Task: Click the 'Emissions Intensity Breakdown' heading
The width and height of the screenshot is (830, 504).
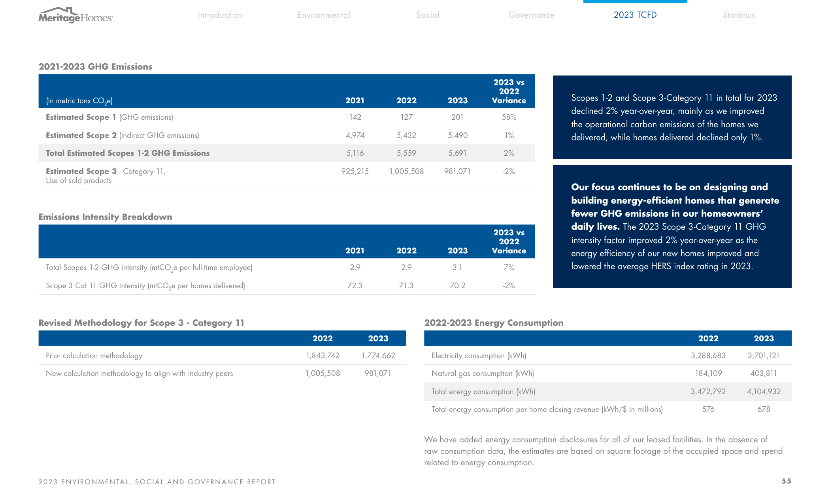Action: [x=105, y=217]
